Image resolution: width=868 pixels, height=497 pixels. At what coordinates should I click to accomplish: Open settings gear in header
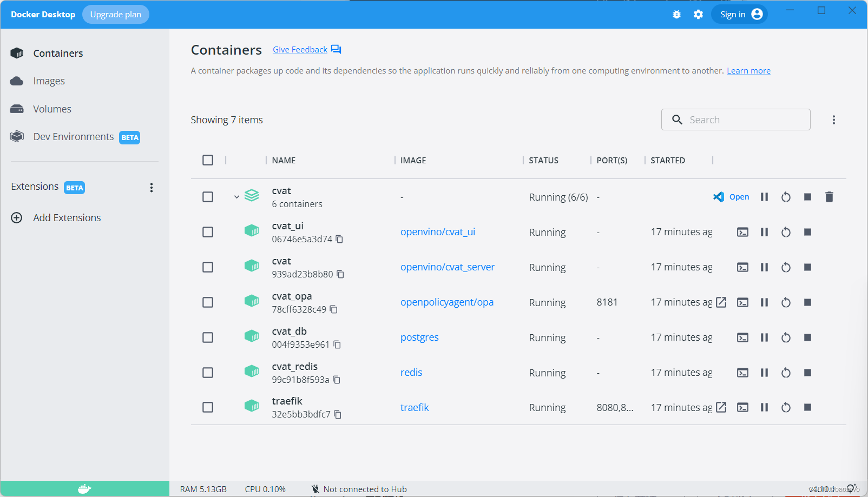[698, 15]
